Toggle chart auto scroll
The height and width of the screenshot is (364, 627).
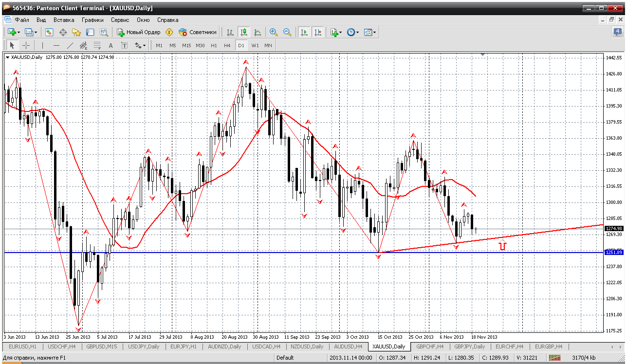click(304, 32)
